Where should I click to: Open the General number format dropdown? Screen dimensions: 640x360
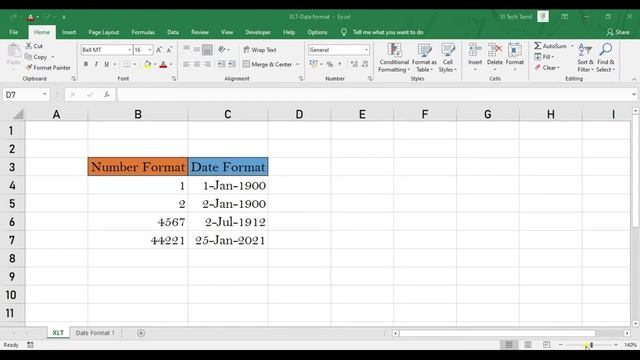366,50
